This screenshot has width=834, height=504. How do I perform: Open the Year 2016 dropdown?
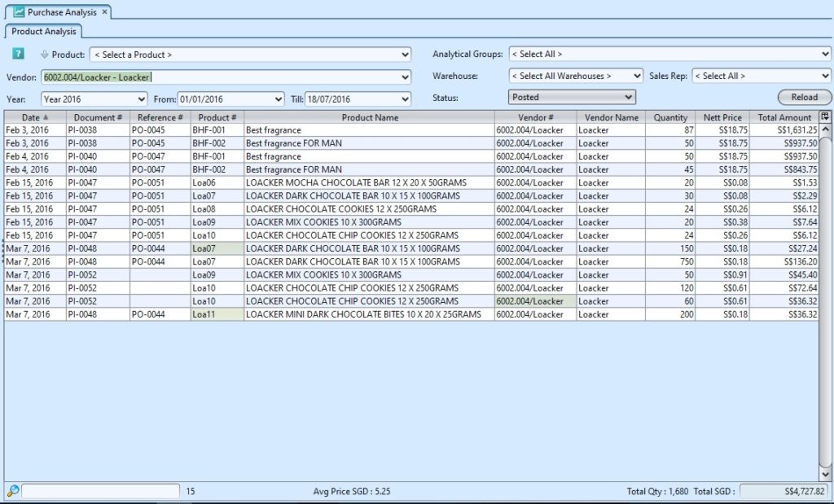pyautogui.click(x=94, y=99)
